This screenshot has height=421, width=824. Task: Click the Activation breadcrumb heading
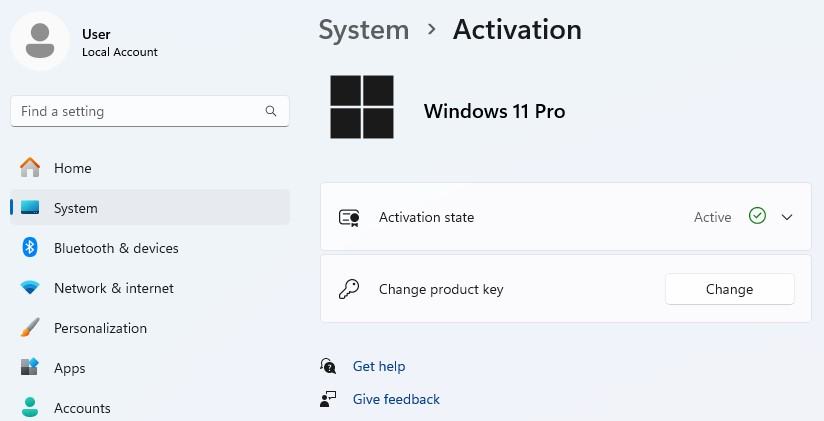517,29
